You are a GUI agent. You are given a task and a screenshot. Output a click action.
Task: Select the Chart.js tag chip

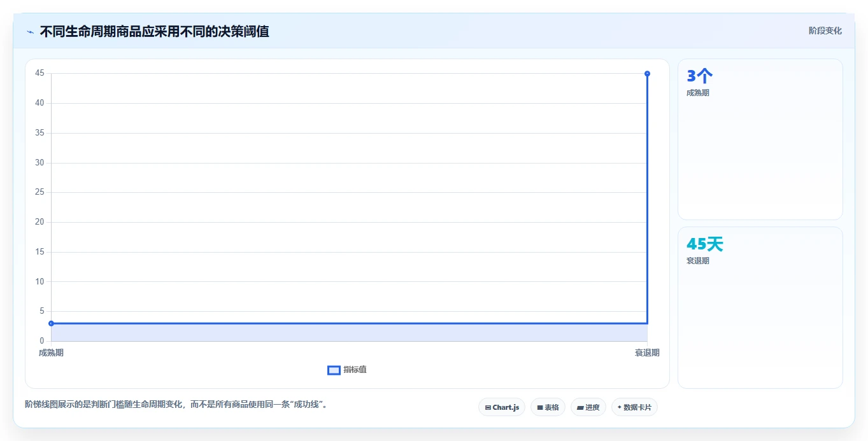[x=502, y=407]
